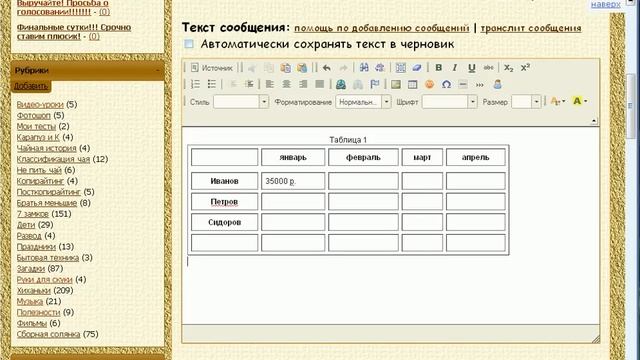Justify the text
This screenshot has height=360, width=640.
click(x=320, y=84)
